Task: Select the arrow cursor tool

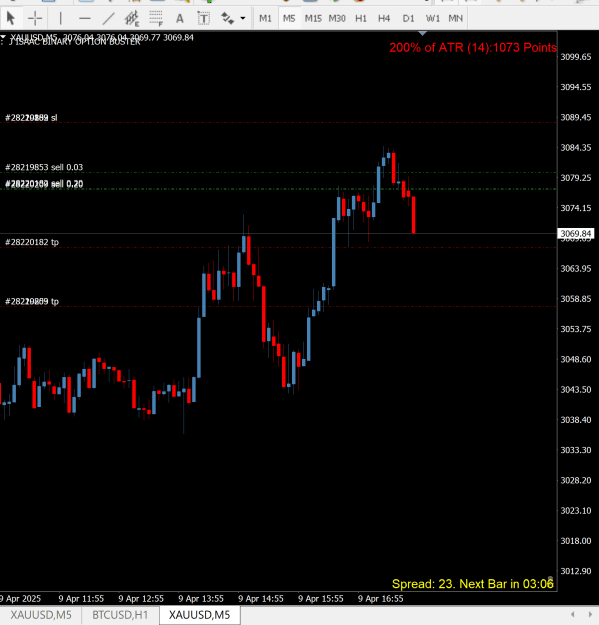Action: pos(11,18)
